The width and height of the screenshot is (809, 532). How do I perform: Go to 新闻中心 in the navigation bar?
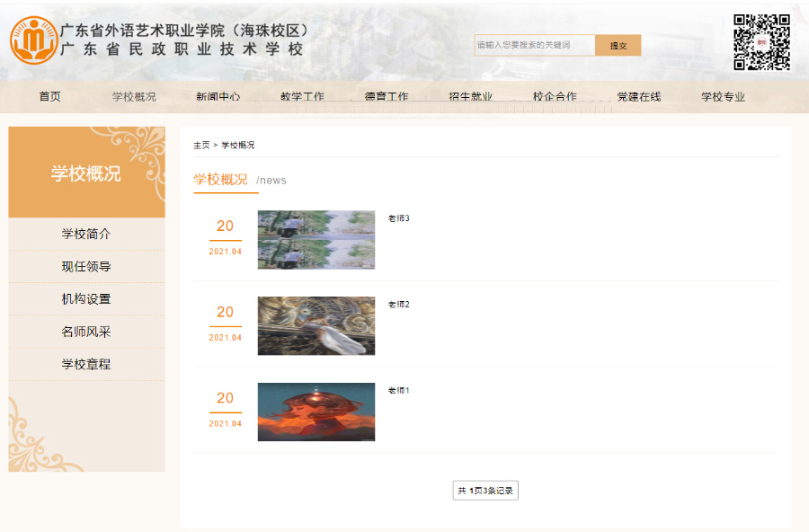(x=218, y=97)
